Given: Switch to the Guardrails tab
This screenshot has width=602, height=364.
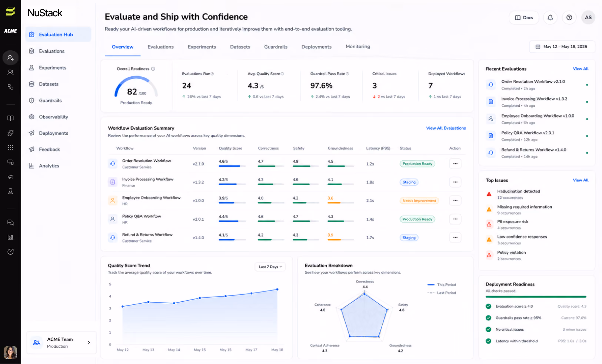Looking at the screenshot, I should (x=276, y=47).
